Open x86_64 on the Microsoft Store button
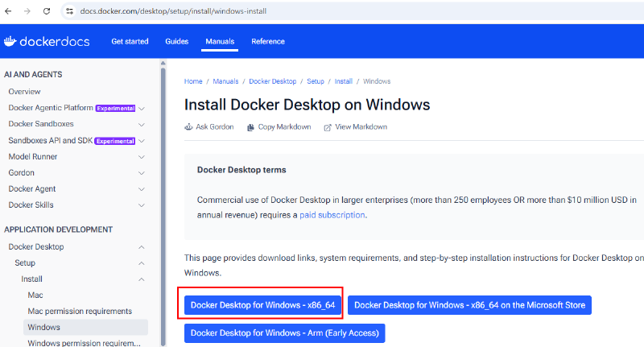644x347 pixels. tap(469, 305)
